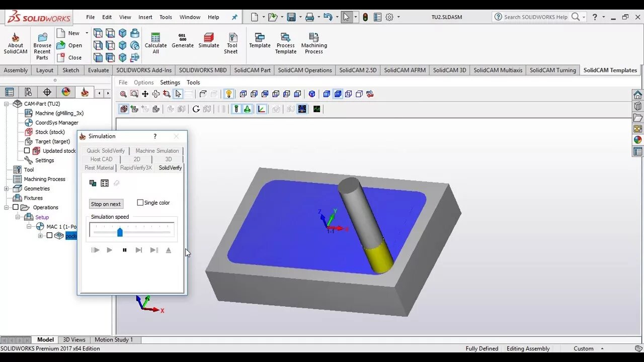Select Machine (gMilling_3x) in tree
This screenshot has height=362, width=644.
pyautogui.click(x=59, y=113)
